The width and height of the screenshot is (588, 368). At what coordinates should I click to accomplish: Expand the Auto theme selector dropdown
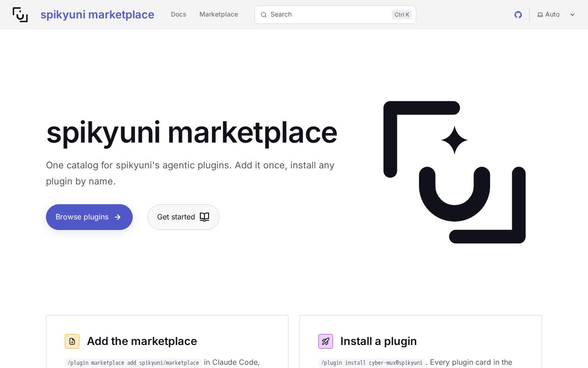click(x=556, y=15)
